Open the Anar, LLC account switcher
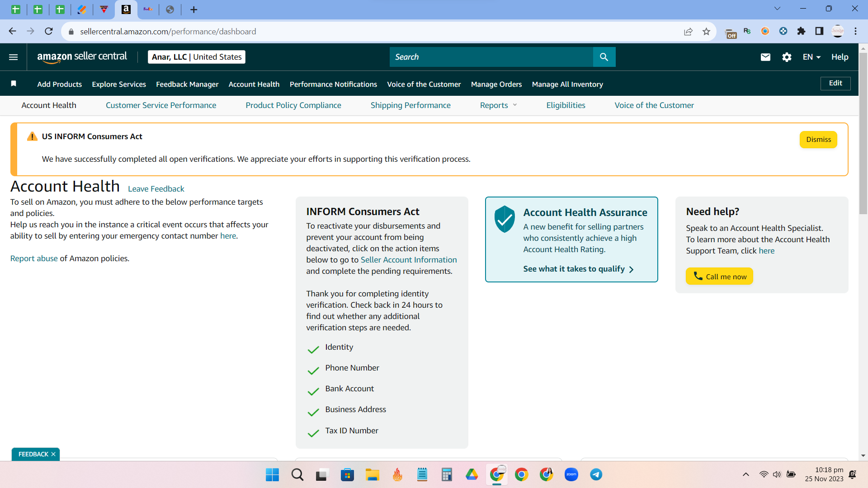Viewport: 868px width, 488px height. 197,57
